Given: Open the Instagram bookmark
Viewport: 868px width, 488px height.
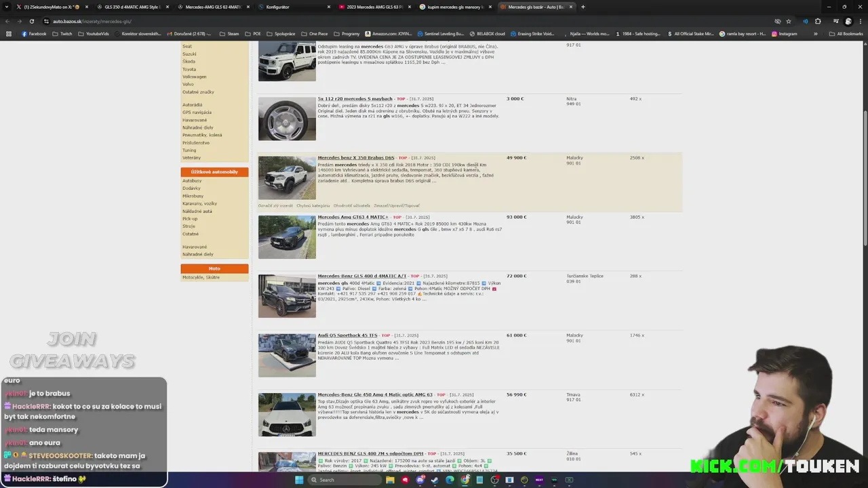Looking at the screenshot, I should click(x=784, y=34).
